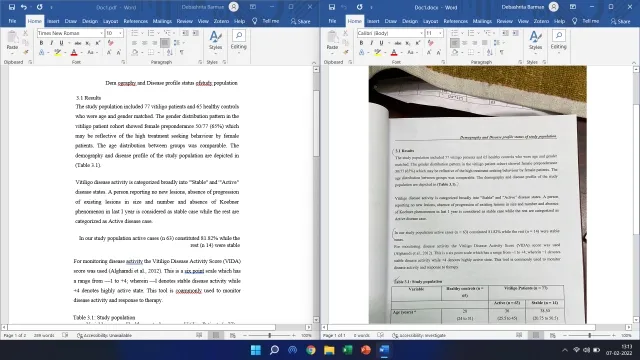Undo last action in the Doc1.pdf window
640x360 pixels.
point(24,7)
